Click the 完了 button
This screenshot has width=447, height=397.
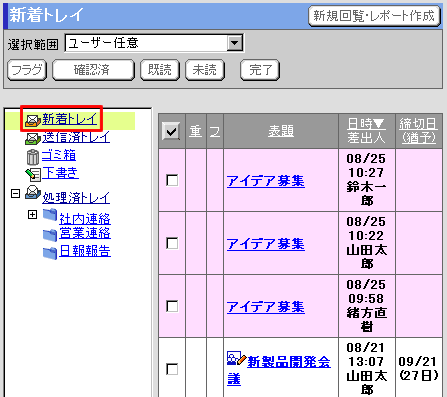click(x=260, y=70)
